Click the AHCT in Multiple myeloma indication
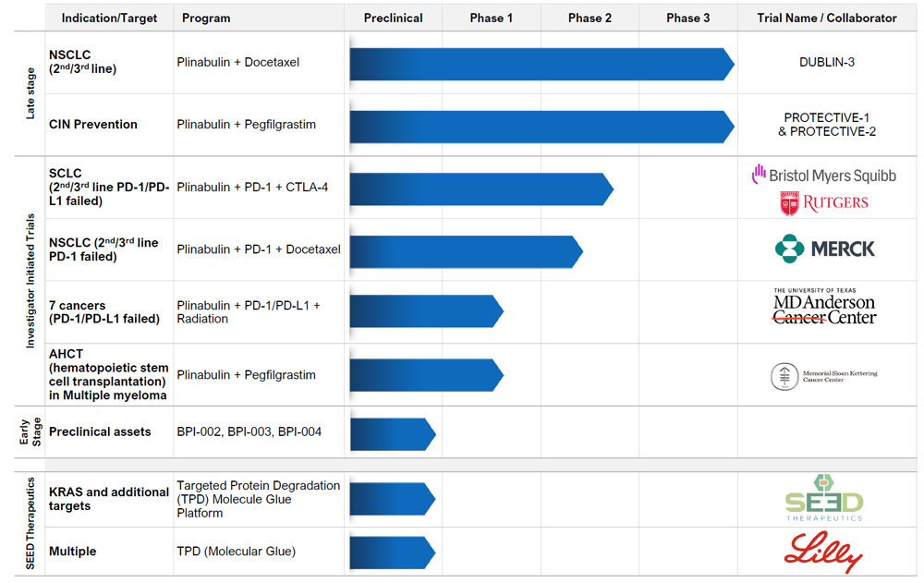 pyautogui.click(x=108, y=374)
